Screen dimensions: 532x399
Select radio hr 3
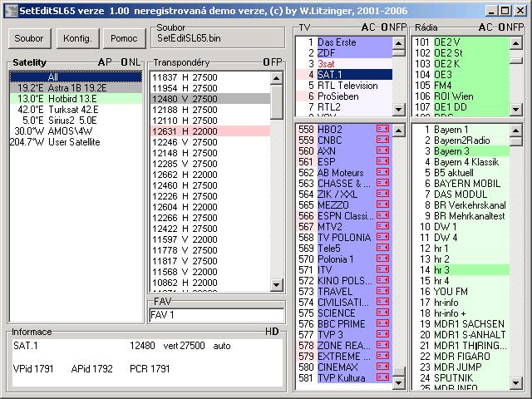(x=461, y=270)
